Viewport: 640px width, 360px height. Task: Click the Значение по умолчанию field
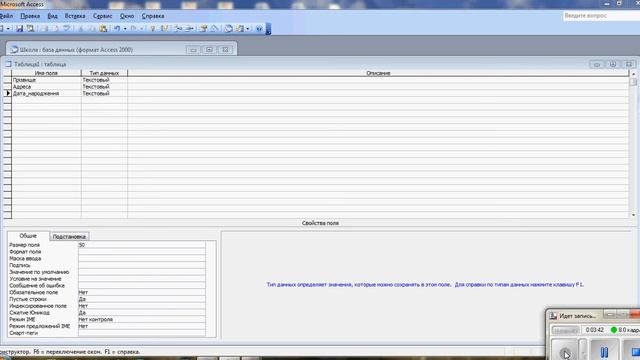tap(142, 272)
